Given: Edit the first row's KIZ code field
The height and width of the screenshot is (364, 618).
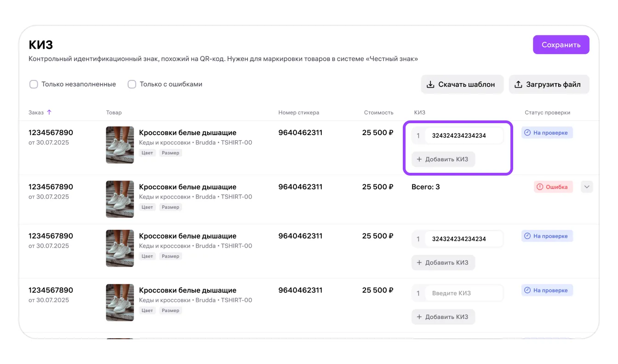Looking at the screenshot, I should pos(463,136).
